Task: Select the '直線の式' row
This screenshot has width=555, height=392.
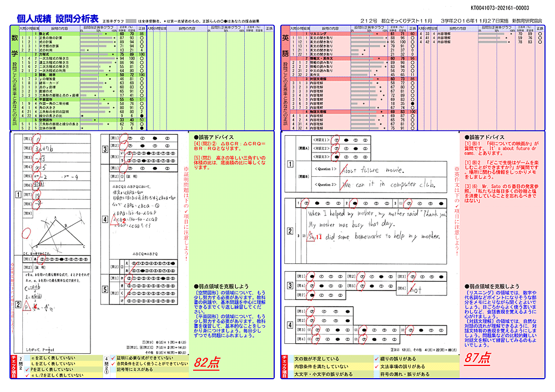Action: coord(83,91)
